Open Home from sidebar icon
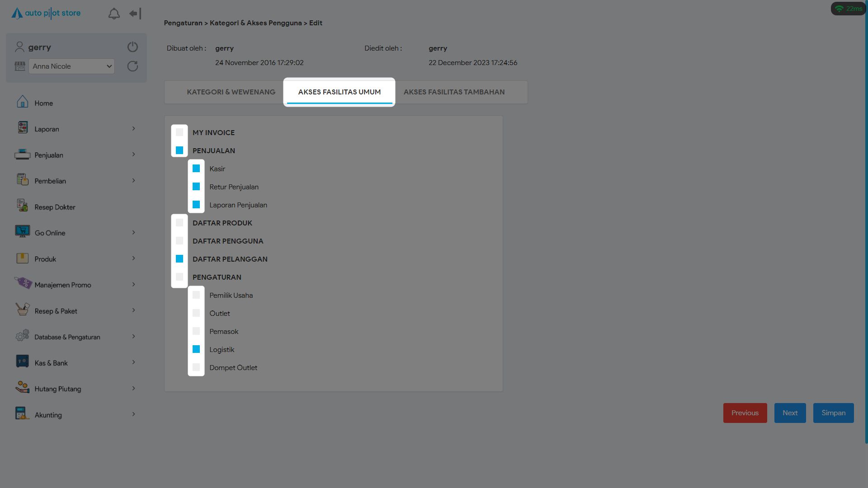 coord(22,102)
